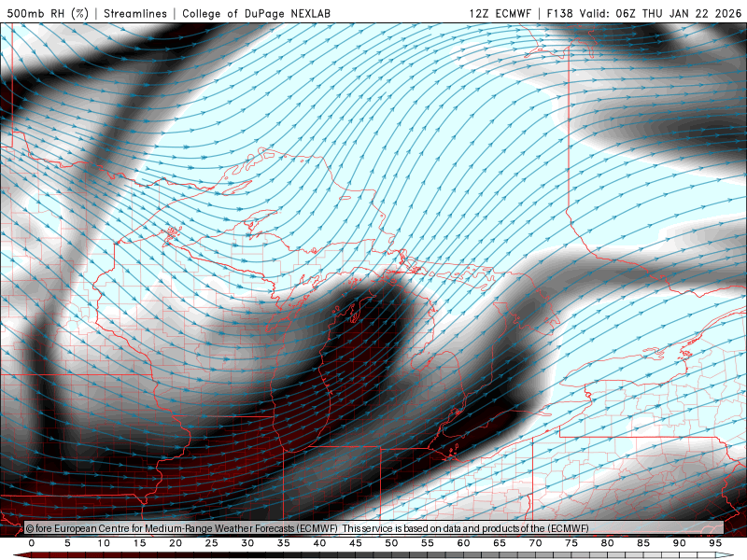
Task: Click "Valid: 06Z THU JAN 22 2026" text
Action: (x=660, y=13)
